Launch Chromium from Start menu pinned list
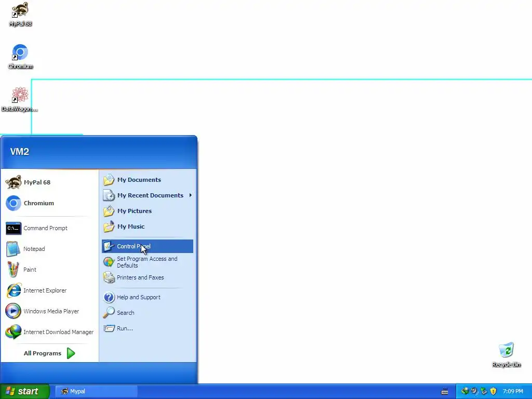The width and height of the screenshot is (532, 399). pyautogui.click(x=49, y=203)
